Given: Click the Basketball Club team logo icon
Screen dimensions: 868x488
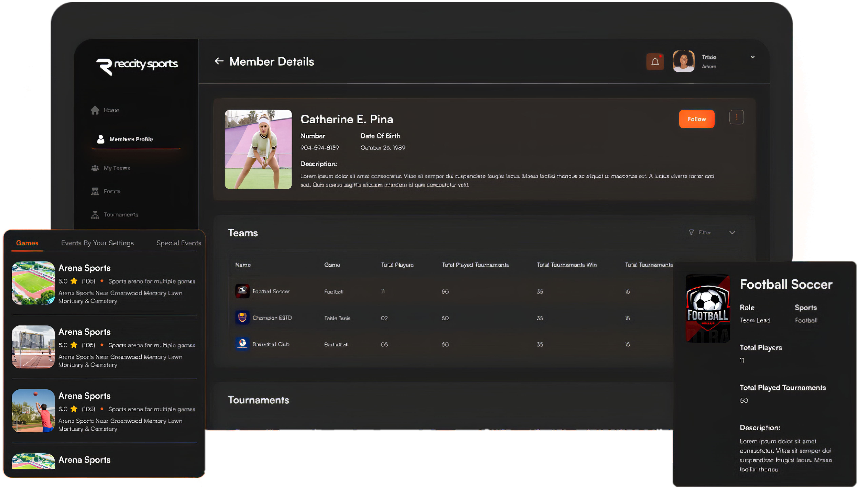Looking at the screenshot, I should click(242, 344).
